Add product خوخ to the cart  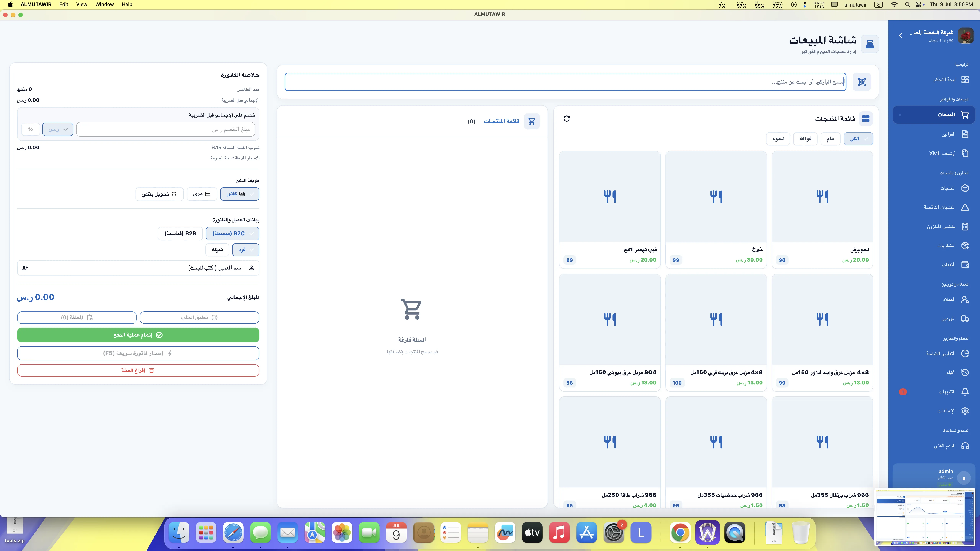[716, 210]
